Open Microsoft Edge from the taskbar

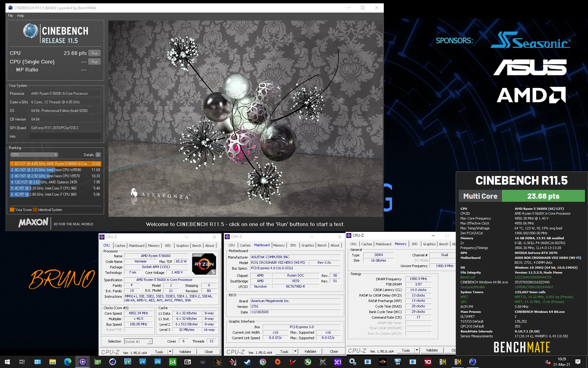click(x=67, y=362)
